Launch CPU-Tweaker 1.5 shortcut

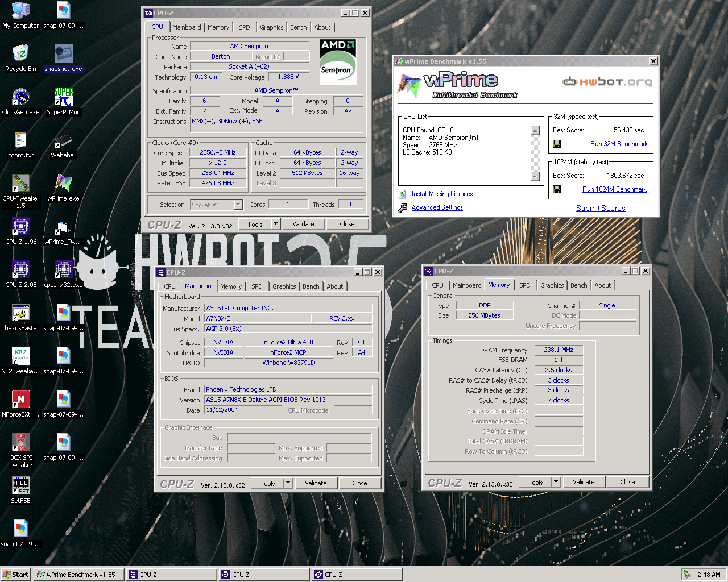(x=20, y=192)
